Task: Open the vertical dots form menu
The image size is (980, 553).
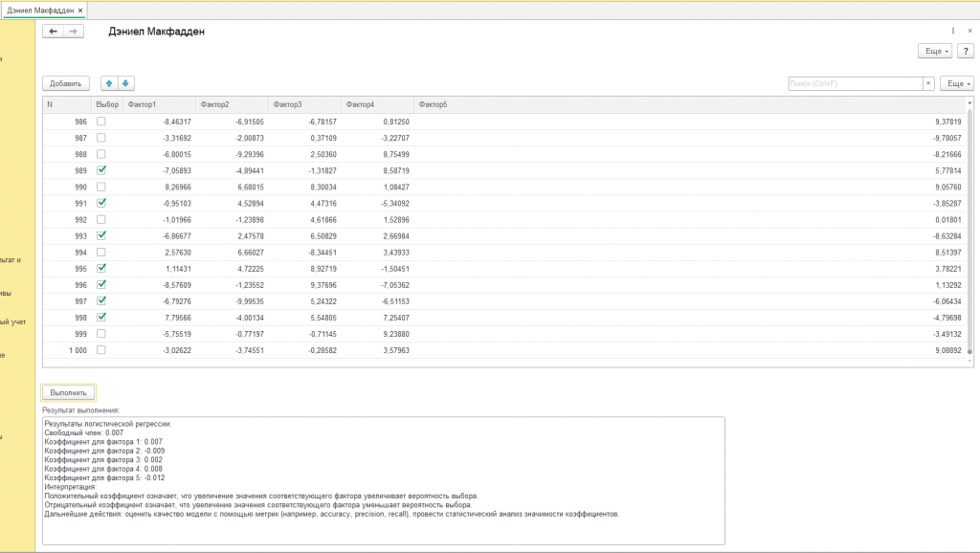Action: coord(953,31)
